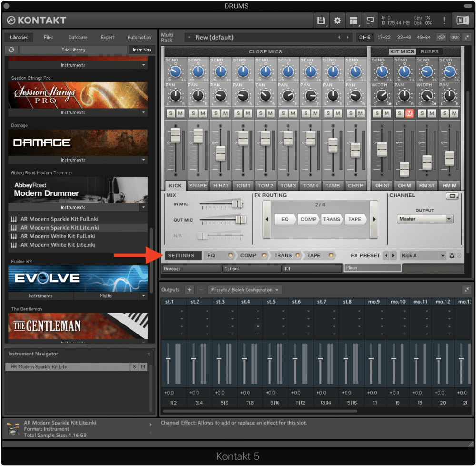The width and height of the screenshot is (476, 466).
Task: Click the FX preset delete icon
Action: tap(459, 256)
